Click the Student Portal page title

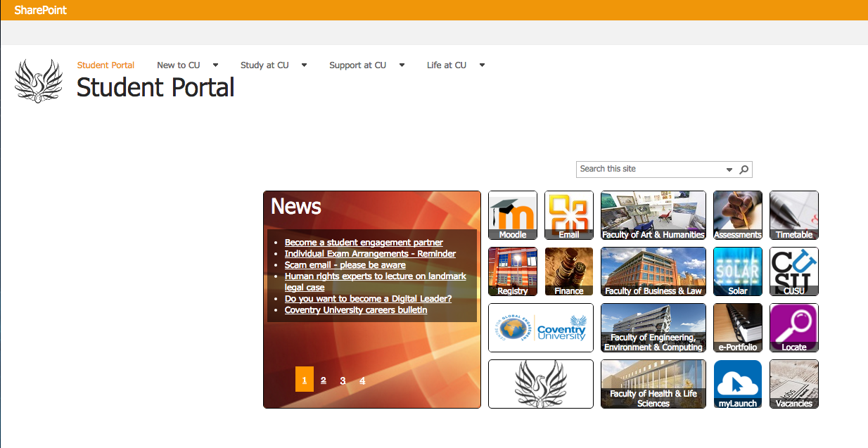click(155, 88)
